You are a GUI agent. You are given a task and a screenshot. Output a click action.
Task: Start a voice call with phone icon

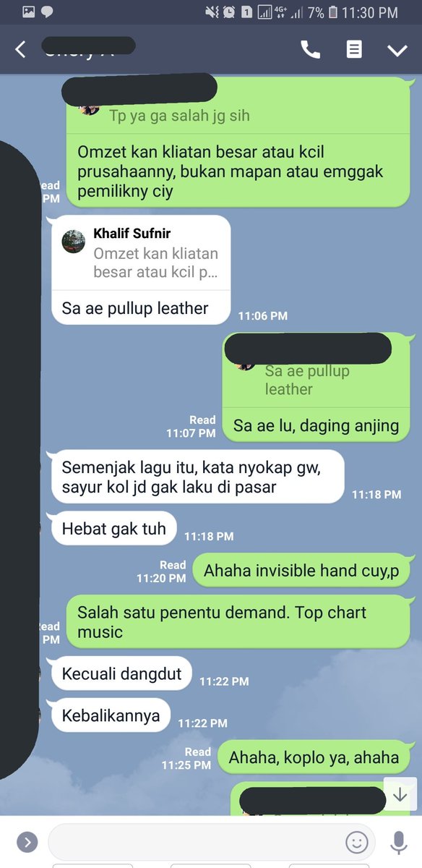pyautogui.click(x=310, y=49)
